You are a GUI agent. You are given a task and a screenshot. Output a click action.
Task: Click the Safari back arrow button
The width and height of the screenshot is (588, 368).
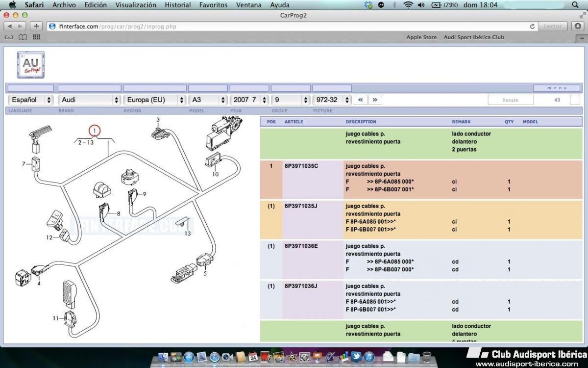(x=10, y=26)
